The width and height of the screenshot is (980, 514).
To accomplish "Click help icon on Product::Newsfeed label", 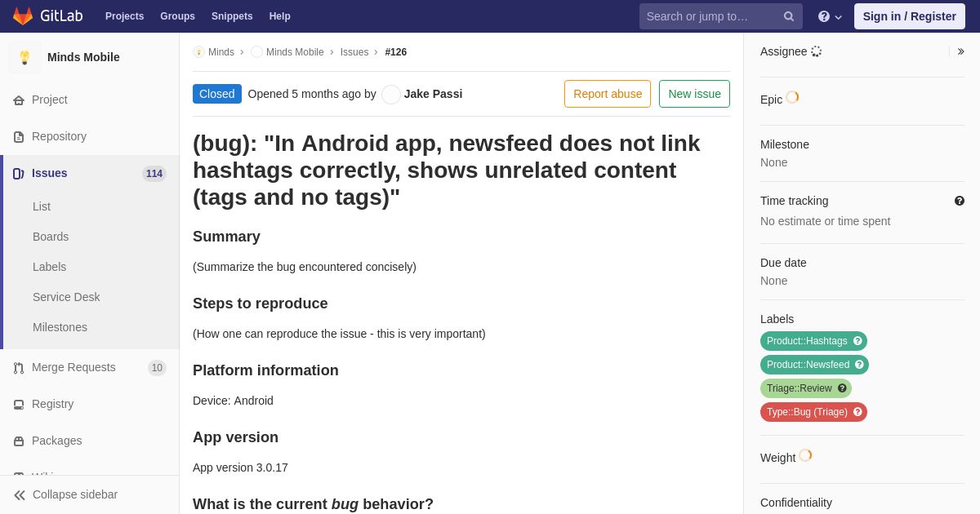I will click(859, 365).
